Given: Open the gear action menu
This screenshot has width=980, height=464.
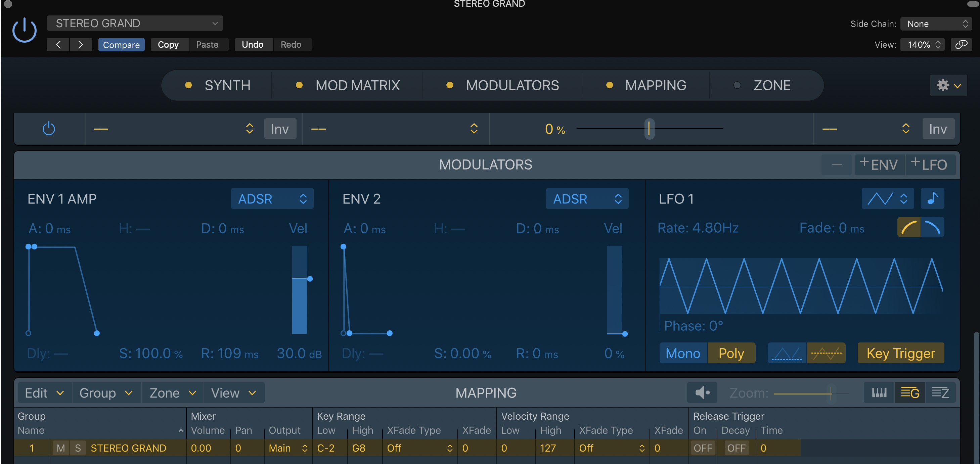Looking at the screenshot, I should coord(948,85).
